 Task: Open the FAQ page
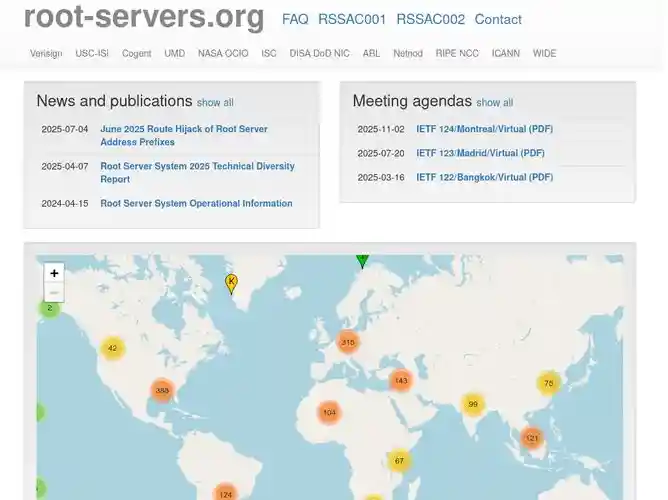click(x=295, y=19)
